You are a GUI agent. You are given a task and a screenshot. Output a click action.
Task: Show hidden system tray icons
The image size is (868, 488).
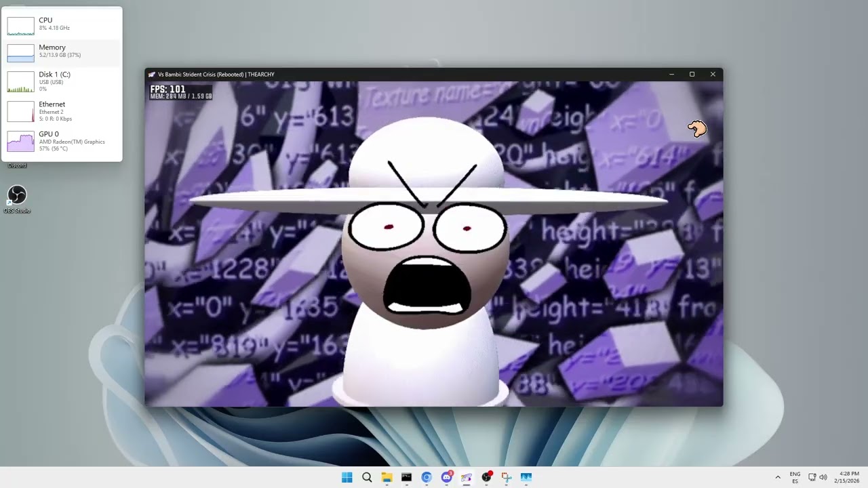(x=778, y=477)
